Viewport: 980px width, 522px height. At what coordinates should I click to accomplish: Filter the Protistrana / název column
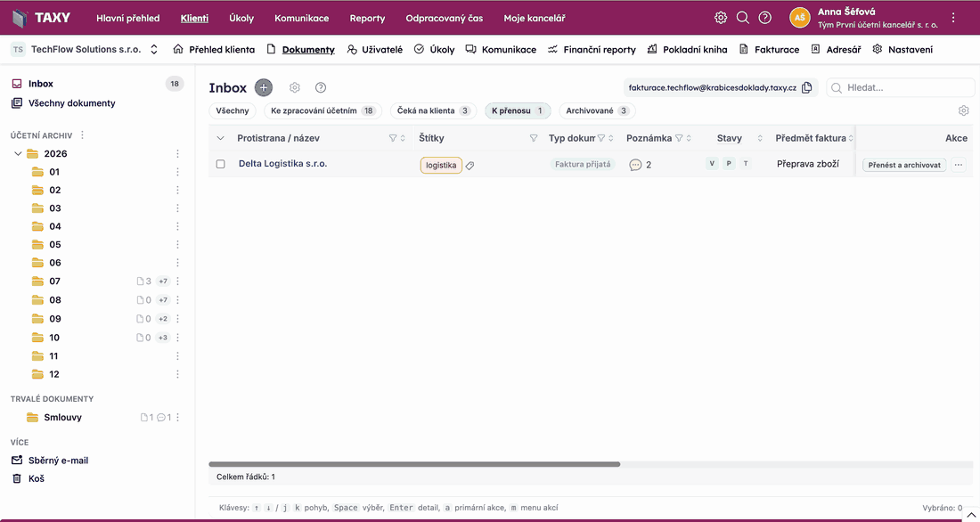click(x=393, y=138)
